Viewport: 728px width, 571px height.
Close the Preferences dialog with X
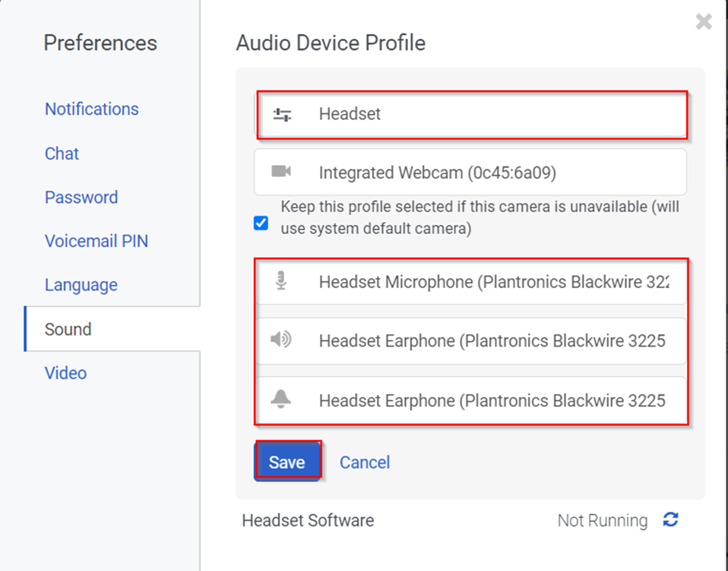click(x=704, y=22)
